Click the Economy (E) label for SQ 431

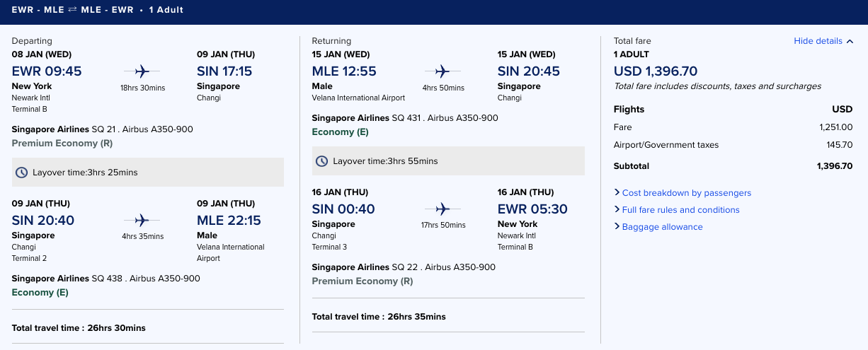click(x=341, y=132)
